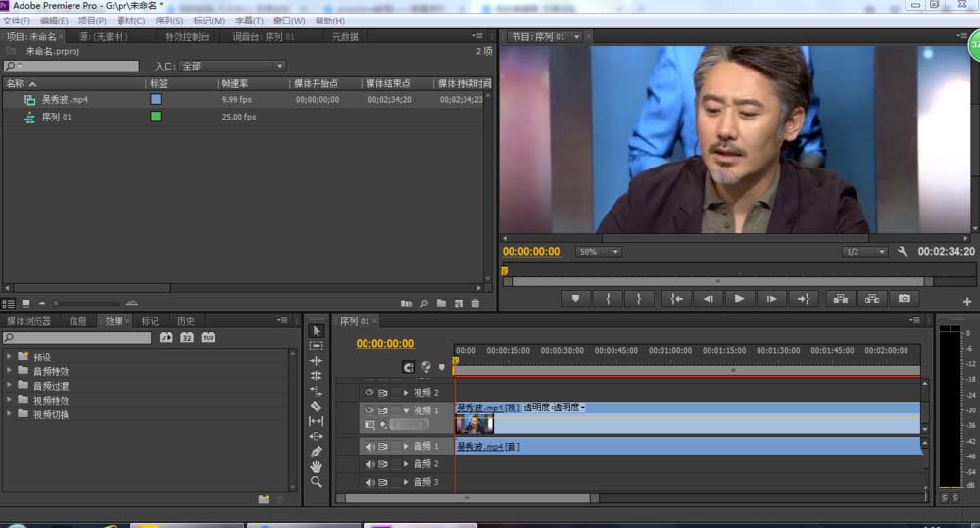Click the Extract button in Program monitor

872,299
